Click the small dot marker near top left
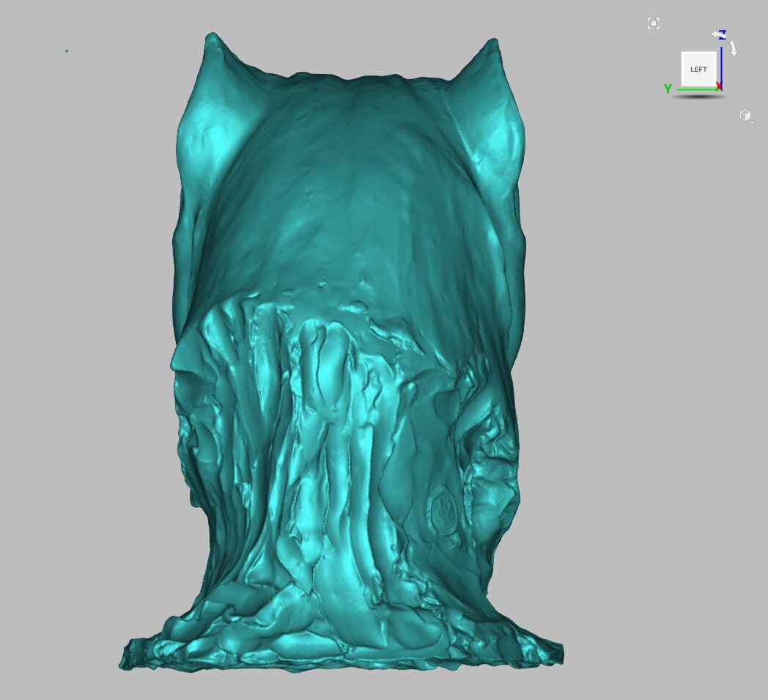 pyautogui.click(x=67, y=51)
